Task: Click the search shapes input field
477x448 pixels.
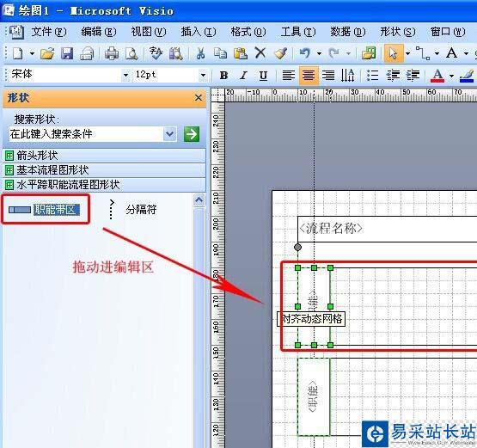Action: click(86, 134)
